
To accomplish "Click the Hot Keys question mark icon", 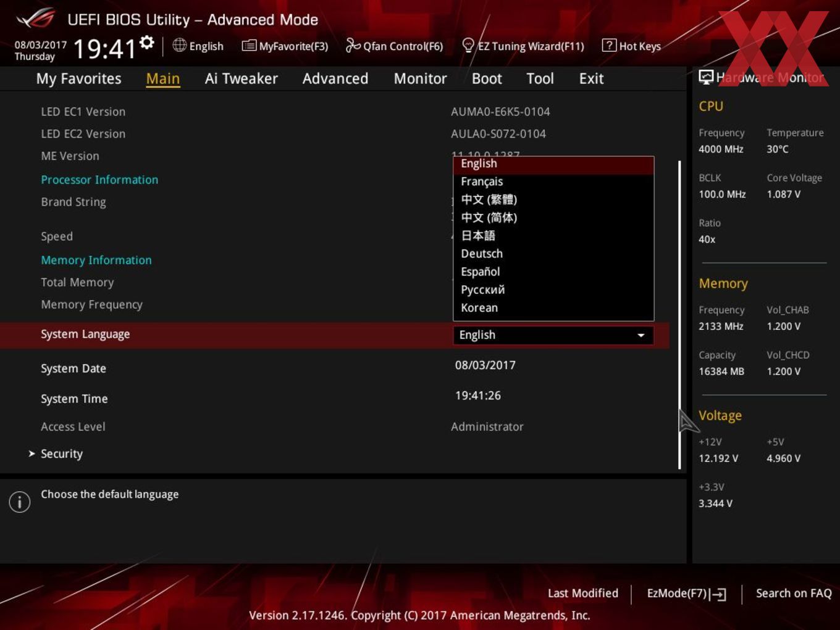I will [x=609, y=45].
